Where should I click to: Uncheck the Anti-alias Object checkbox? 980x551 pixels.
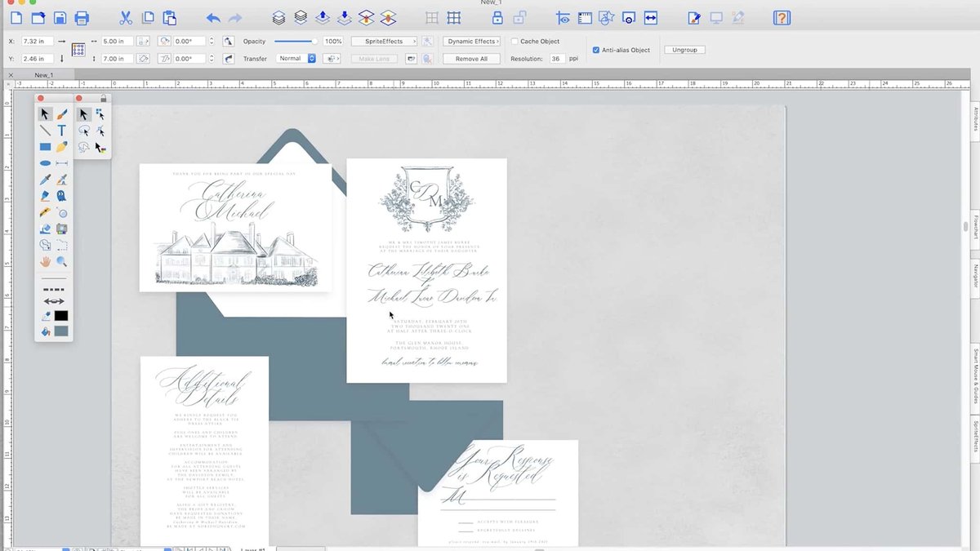(596, 50)
